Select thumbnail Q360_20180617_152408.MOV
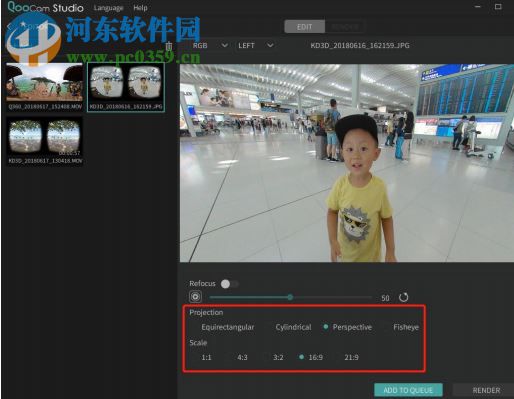The image size is (514, 399). 45,87
